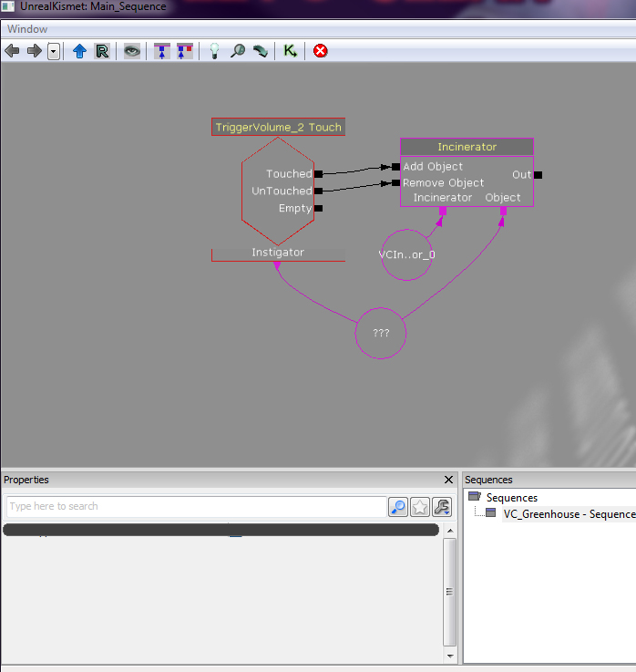Viewport: 636px width, 672px height.
Task: Click the Object variable link connector
Action: pos(503,211)
